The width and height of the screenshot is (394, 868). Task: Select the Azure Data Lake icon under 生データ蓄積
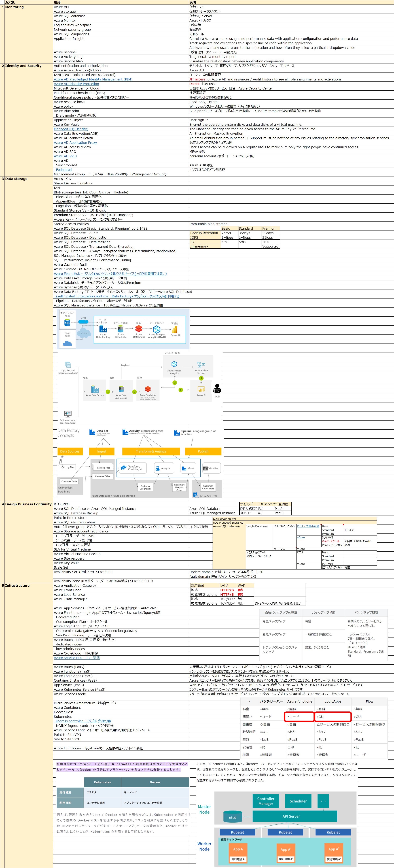(120, 329)
